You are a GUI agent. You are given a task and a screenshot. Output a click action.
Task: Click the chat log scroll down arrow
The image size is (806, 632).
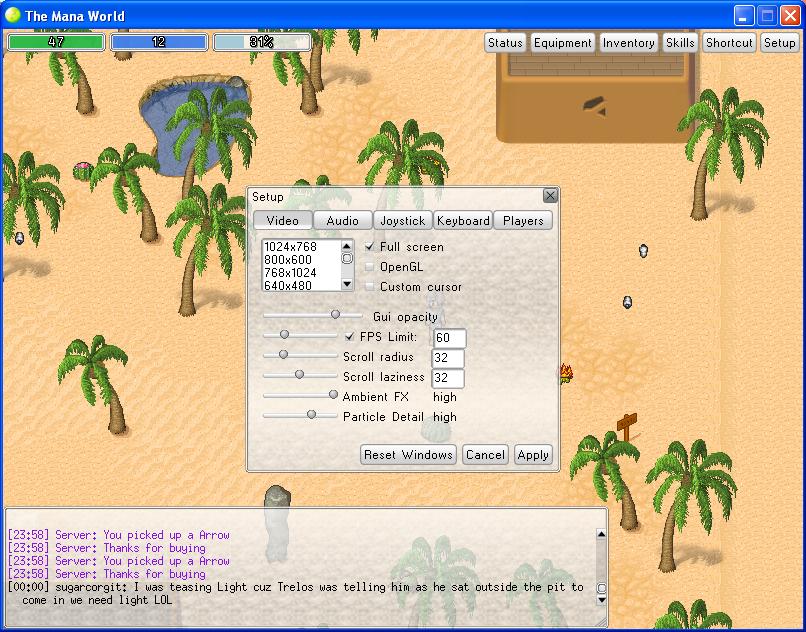[x=601, y=600]
